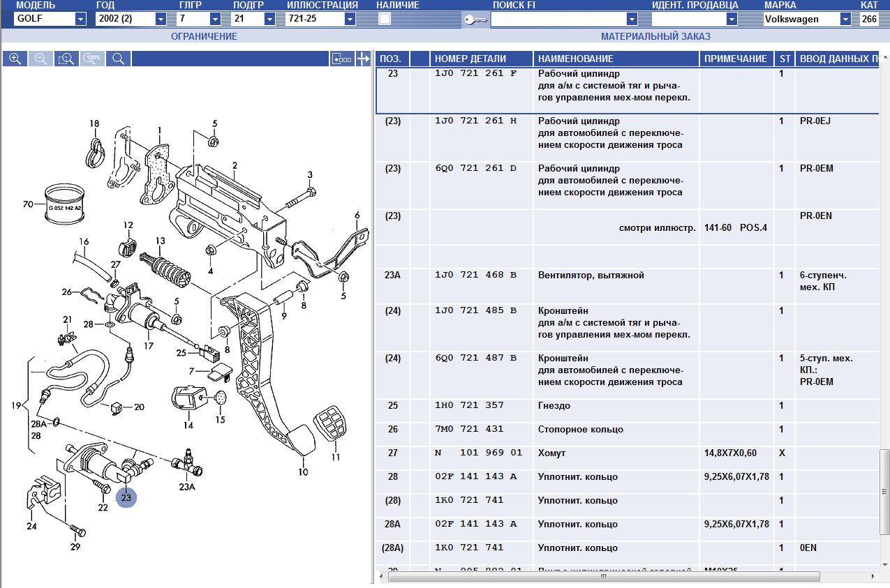Select the zoom-to-region tool icon
The width and height of the screenshot is (890, 588).
pos(66,59)
